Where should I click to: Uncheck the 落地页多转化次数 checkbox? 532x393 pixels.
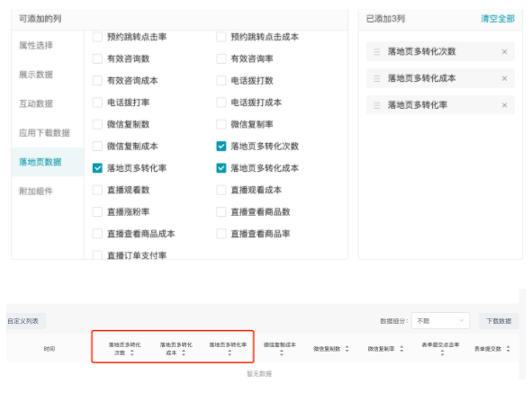pos(221,147)
